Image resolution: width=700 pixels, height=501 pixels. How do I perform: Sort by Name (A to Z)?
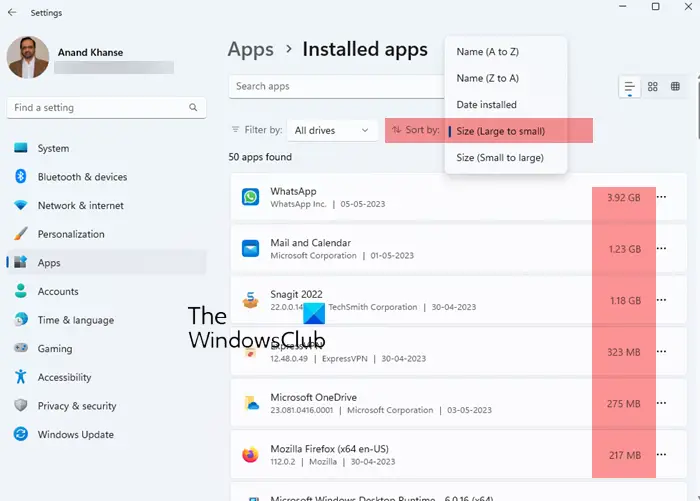[506, 52]
